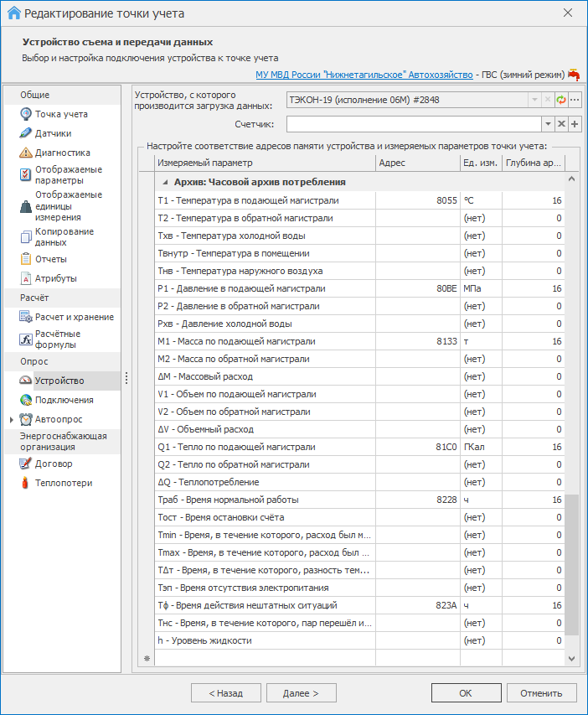
Task: Open the МУ МВД России Нижнетагильское Автохозяйство link
Action: [x=364, y=75]
